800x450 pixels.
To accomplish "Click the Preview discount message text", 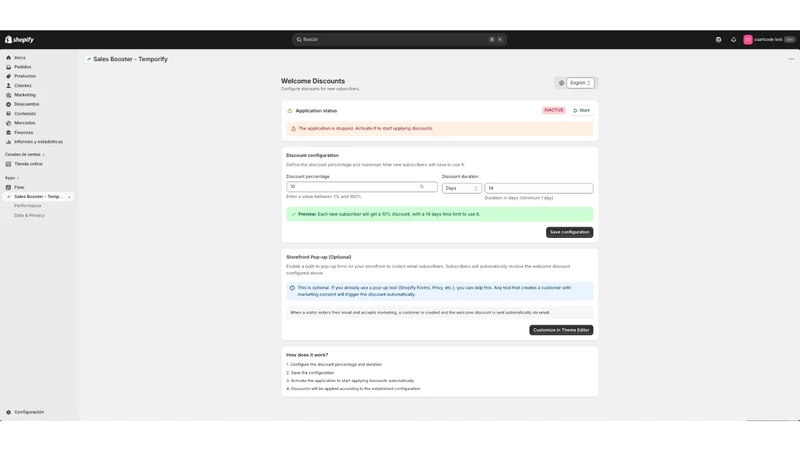I will pos(389,214).
